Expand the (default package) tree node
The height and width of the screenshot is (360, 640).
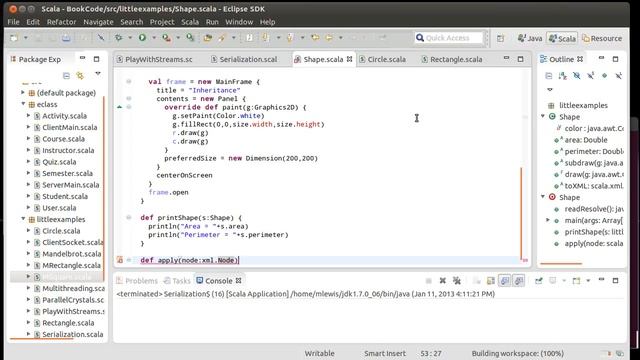[x=23, y=93]
